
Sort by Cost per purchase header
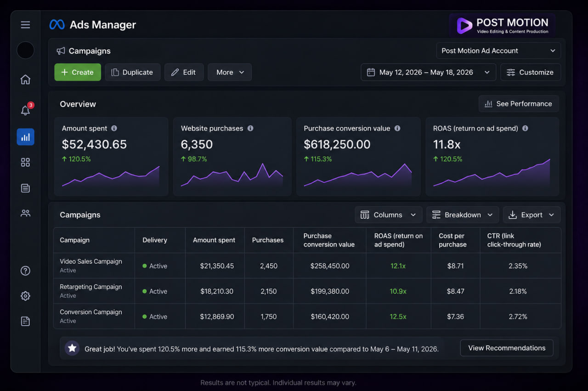click(x=452, y=240)
